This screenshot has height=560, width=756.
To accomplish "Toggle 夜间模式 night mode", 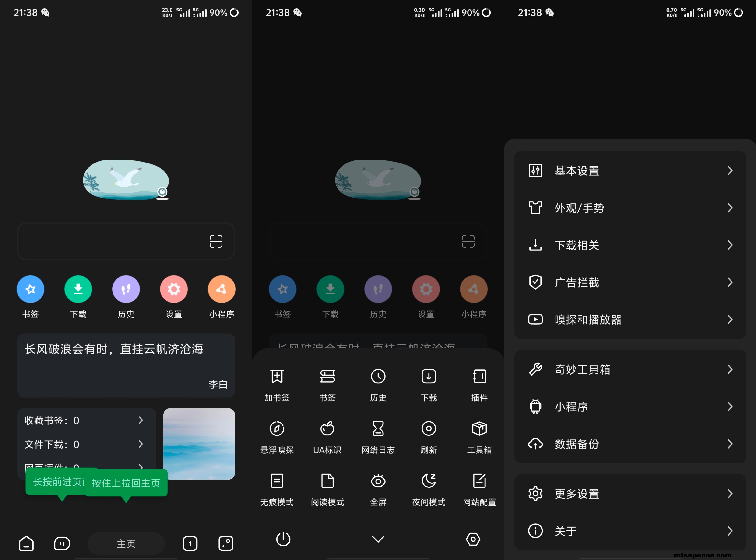I will pyautogui.click(x=428, y=481).
